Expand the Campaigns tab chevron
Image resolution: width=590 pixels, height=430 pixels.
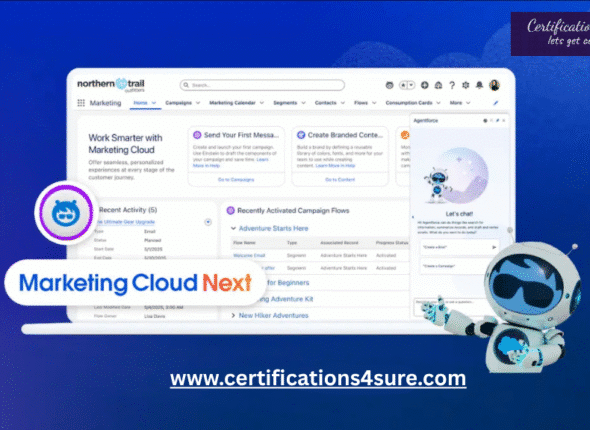pyautogui.click(x=198, y=103)
